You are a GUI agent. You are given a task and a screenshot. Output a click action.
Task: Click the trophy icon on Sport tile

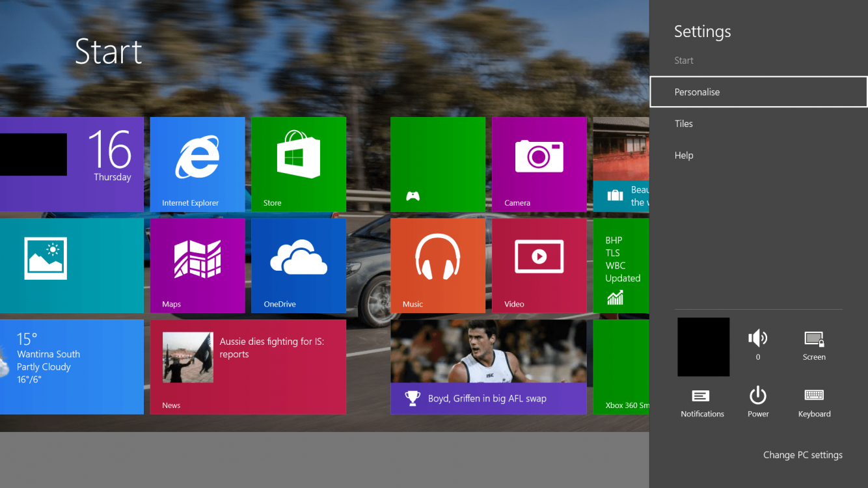(413, 398)
